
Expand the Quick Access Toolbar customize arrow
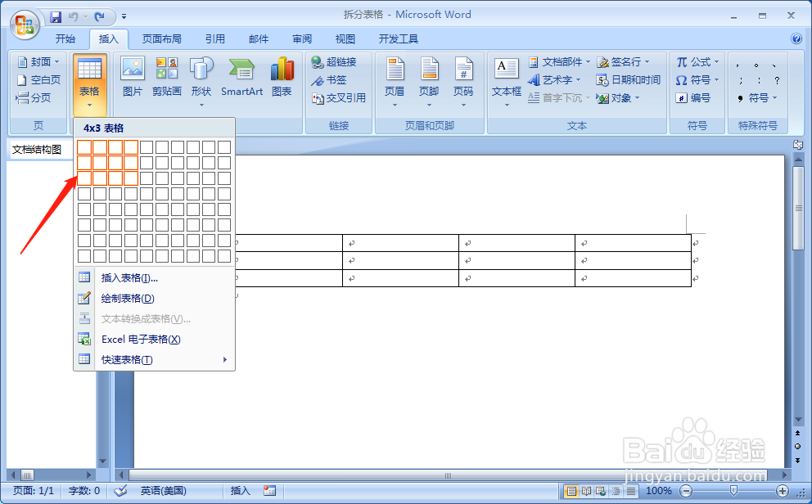click(124, 17)
